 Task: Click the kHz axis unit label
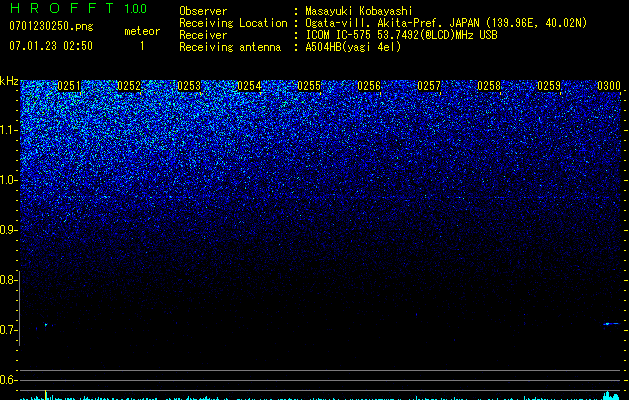tap(9, 81)
